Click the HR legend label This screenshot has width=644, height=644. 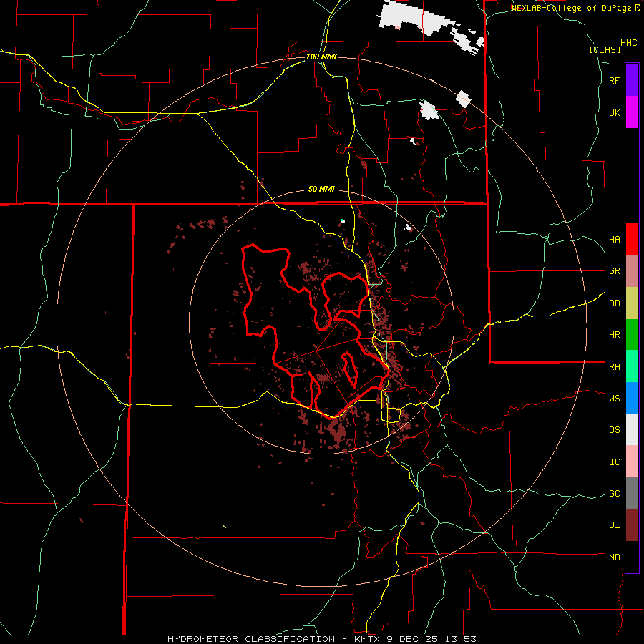(x=614, y=335)
